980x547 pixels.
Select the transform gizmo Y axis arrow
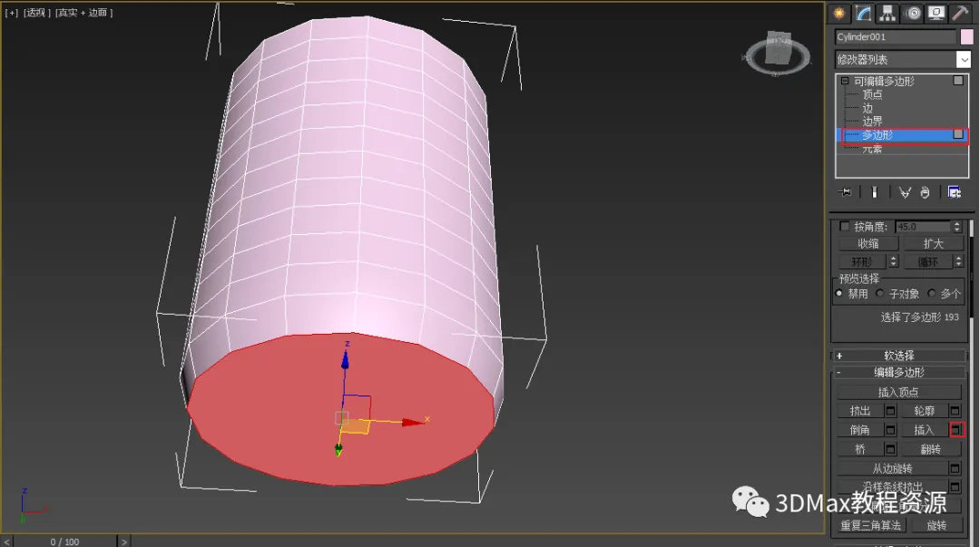[338, 449]
